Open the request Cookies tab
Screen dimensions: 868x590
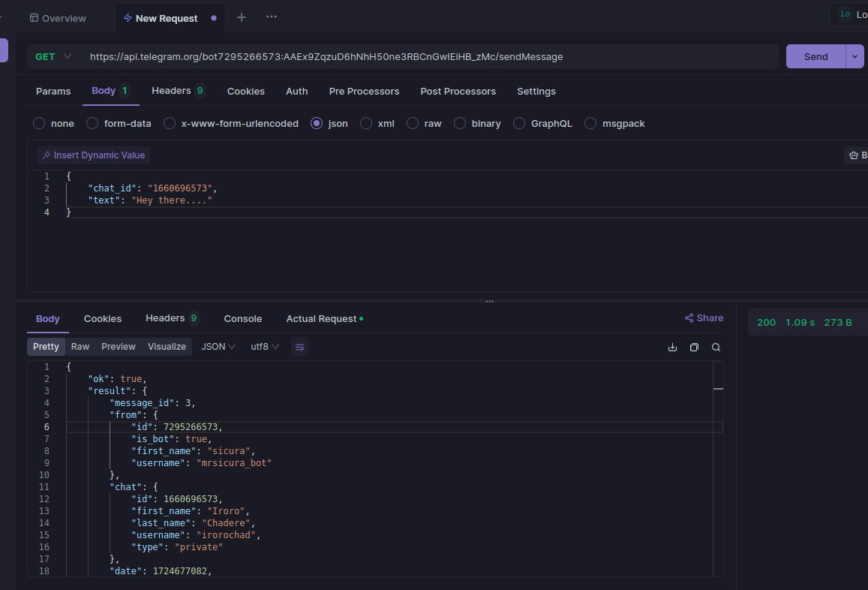point(246,92)
